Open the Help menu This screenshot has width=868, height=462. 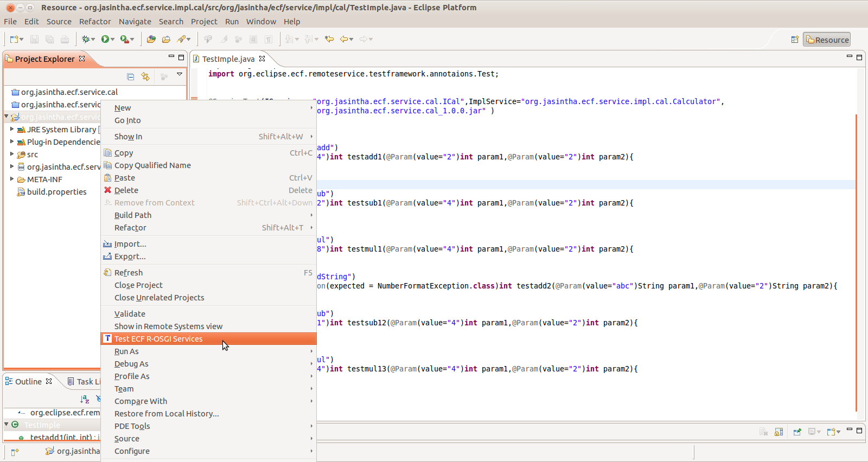pyautogui.click(x=292, y=22)
